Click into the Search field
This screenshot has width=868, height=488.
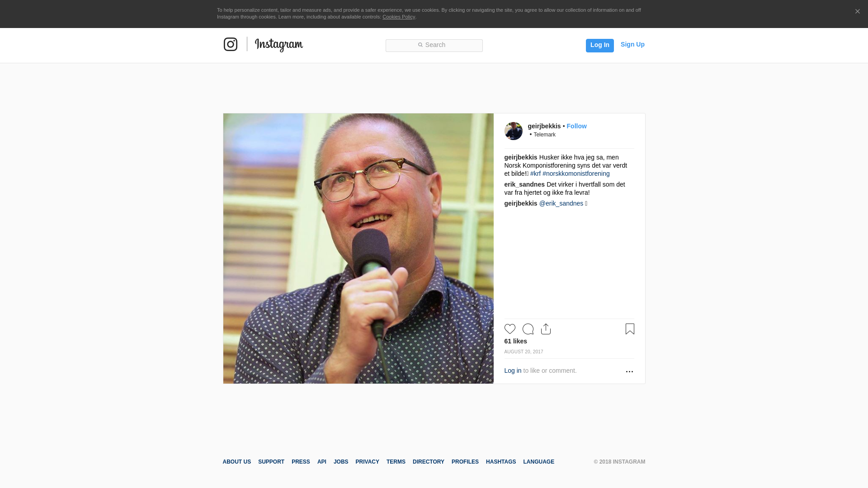[434, 45]
